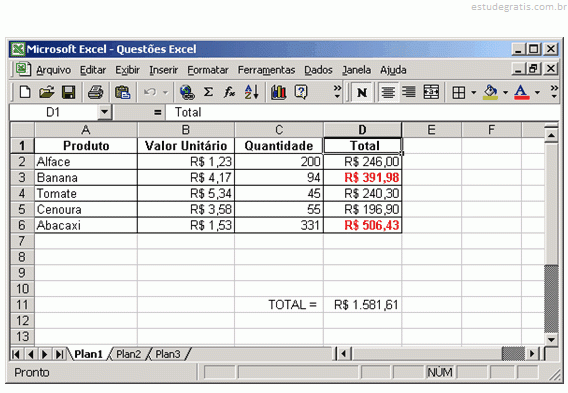Viewport: 568px width, 393px height.
Task: Expand more Formatting toolbar buttons chevron
Action: [554, 92]
